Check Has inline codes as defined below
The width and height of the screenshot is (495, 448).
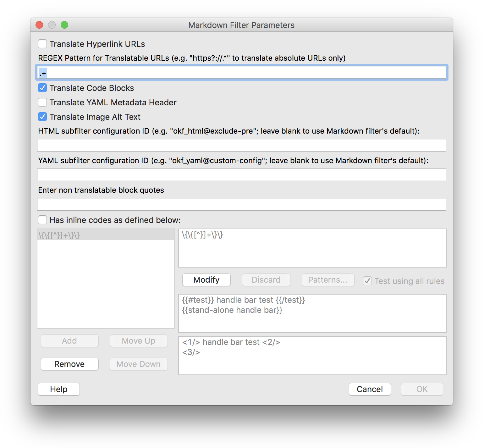42,220
